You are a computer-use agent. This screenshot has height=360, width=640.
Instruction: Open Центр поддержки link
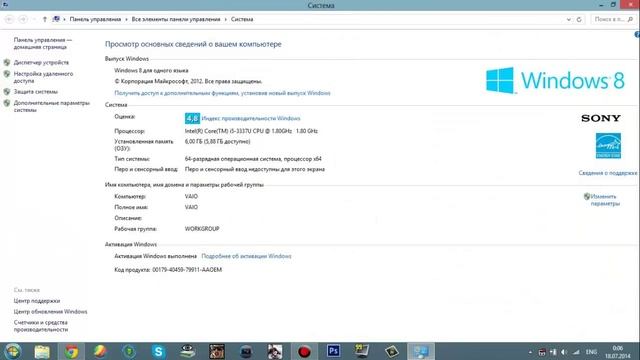pos(37,301)
